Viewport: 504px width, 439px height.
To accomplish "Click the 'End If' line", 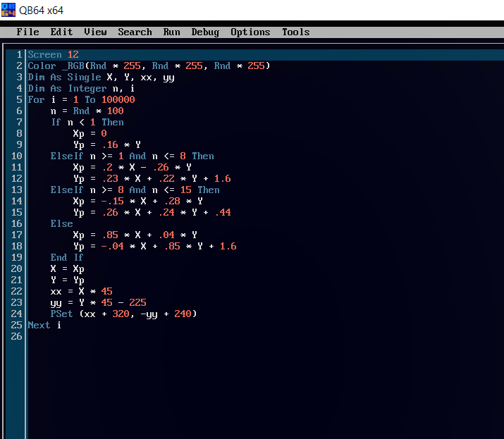I will pos(67,257).
